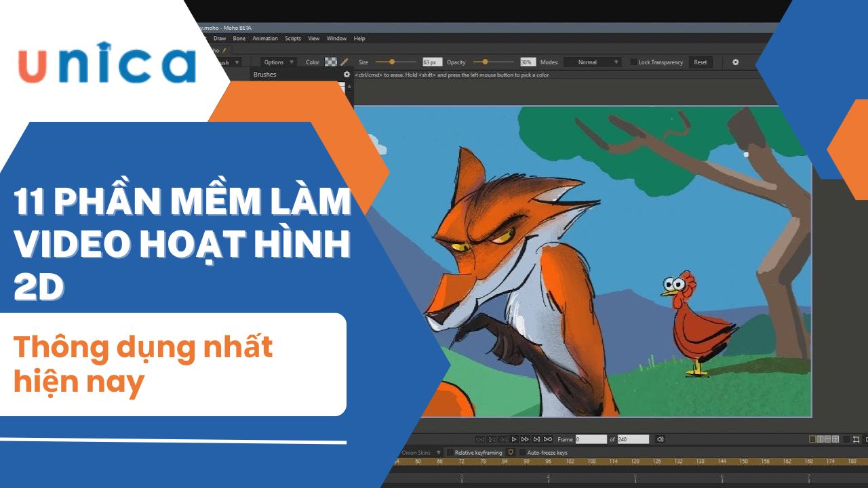Open the gear settings beside Reset

(x=736, y=62)
